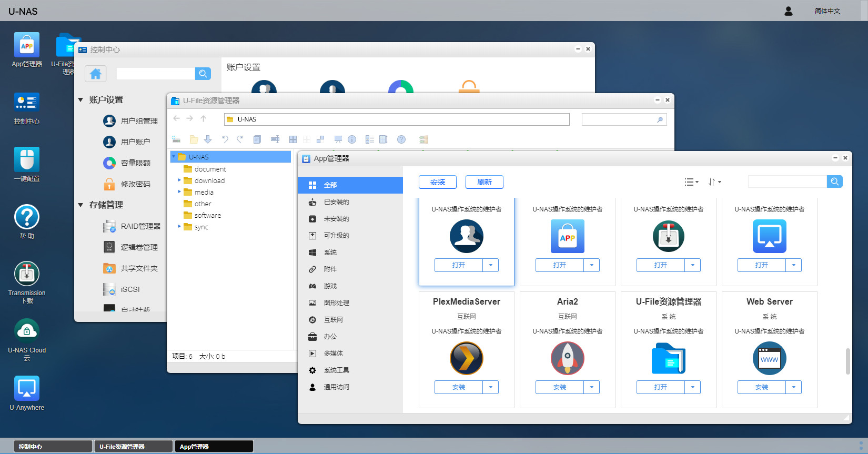Select the 互联网 category in sidebar

350,320
